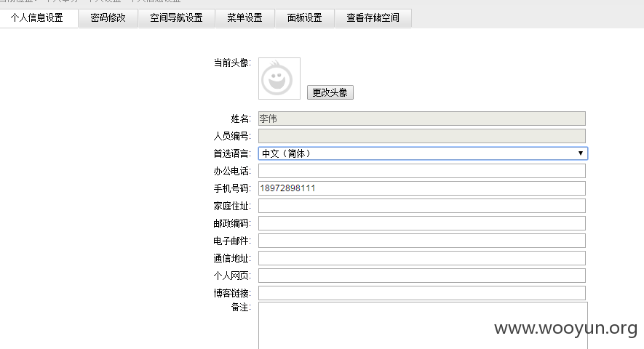This screenshot has height=349, width=644.
Task: Click into the 邮政编码 field
Action: tap(422, 223)
